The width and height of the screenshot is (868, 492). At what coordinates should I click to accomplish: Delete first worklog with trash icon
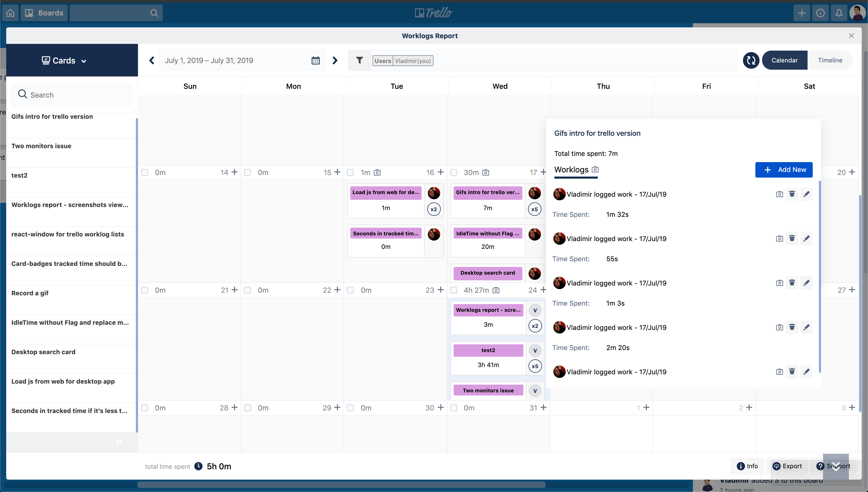click(792, 194)
